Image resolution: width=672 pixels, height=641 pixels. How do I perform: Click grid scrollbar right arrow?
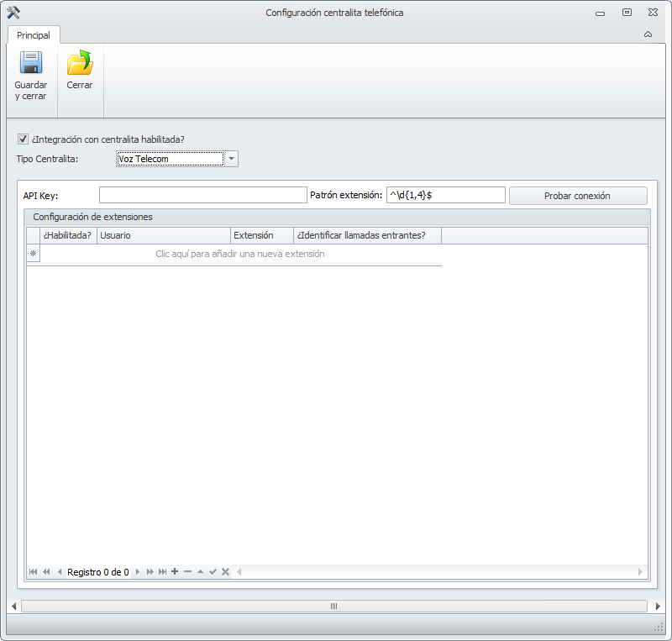pos(640,571)
